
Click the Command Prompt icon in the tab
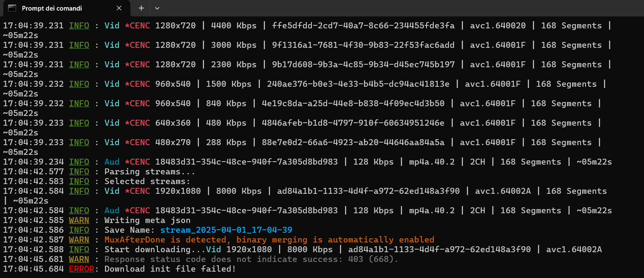coord(12,8)
